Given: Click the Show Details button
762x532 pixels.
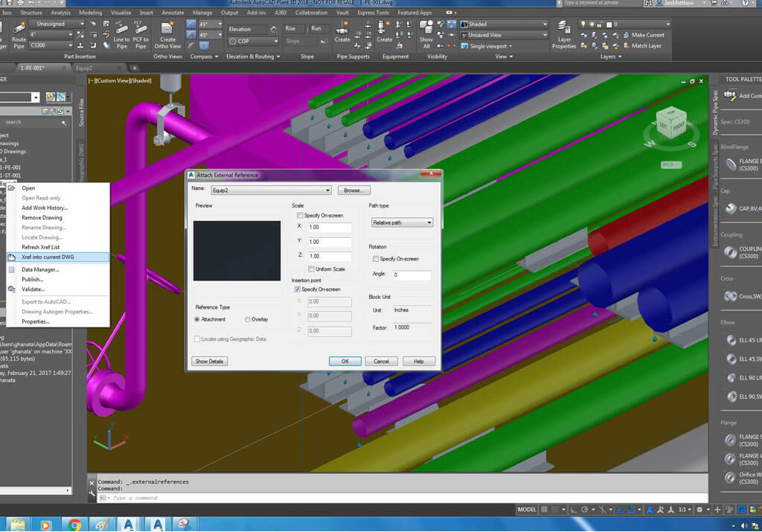Looking at the screenshot, I should (x=209, y=361).
